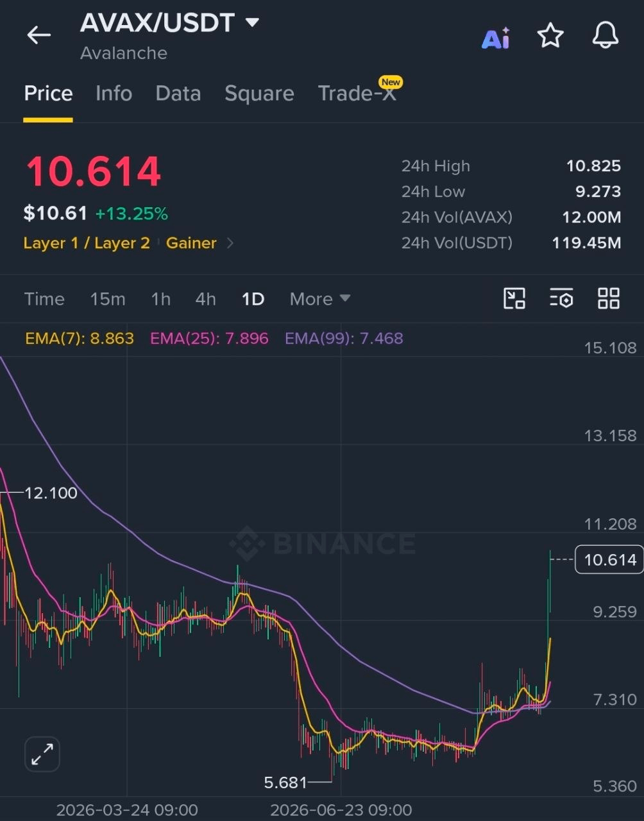
Task: Tap the 24h Vol(AVAX) value 12.00M
Action: point(591,217)
